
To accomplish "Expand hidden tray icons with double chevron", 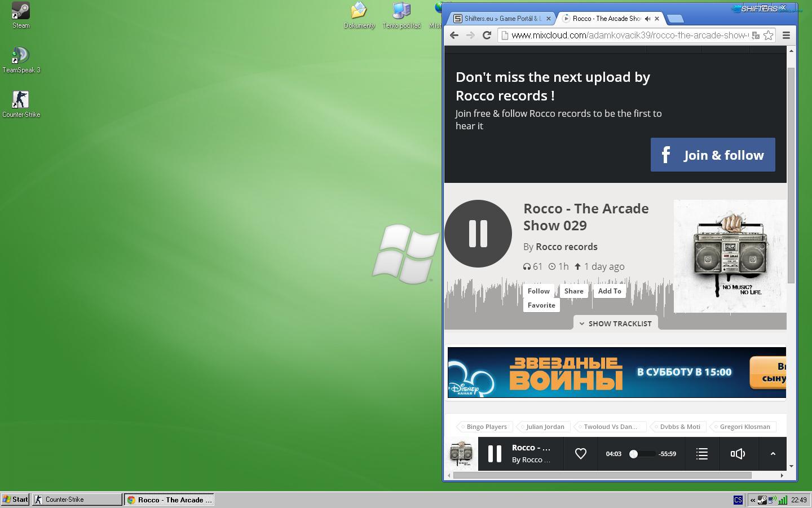I will 752,500.
